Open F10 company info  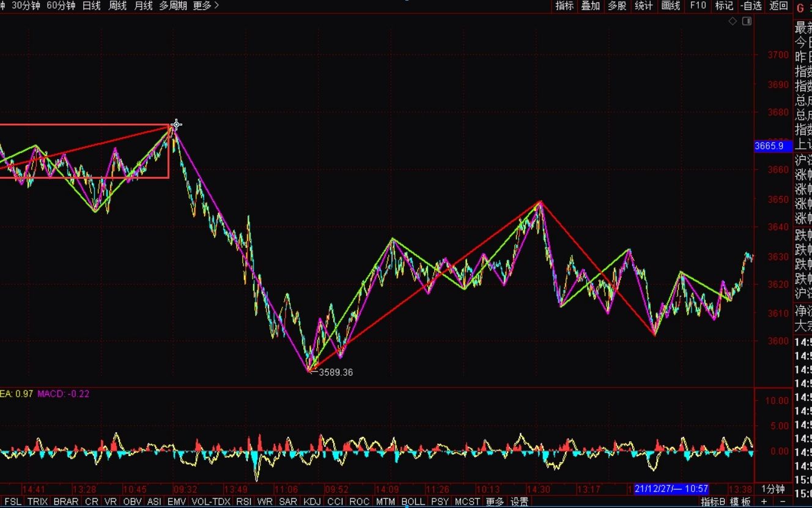(x=698, y=6)
